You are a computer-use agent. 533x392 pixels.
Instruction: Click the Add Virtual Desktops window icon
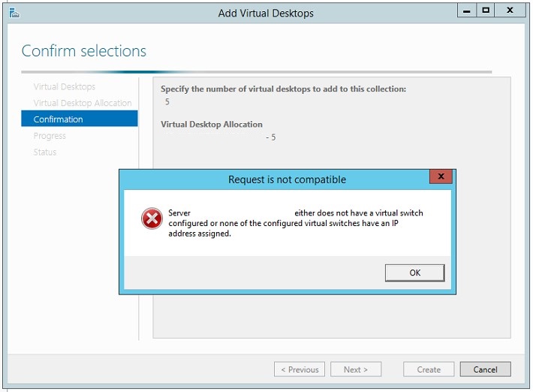(x=14, y=13)
